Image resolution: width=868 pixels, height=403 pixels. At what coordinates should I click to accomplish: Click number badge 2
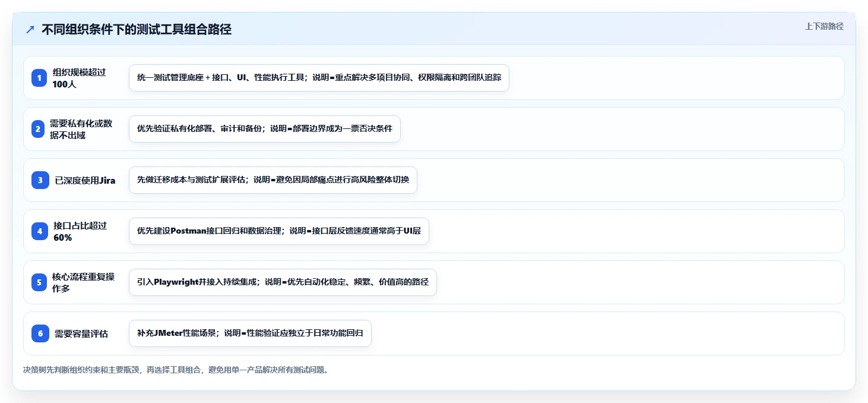click(39, 129)
